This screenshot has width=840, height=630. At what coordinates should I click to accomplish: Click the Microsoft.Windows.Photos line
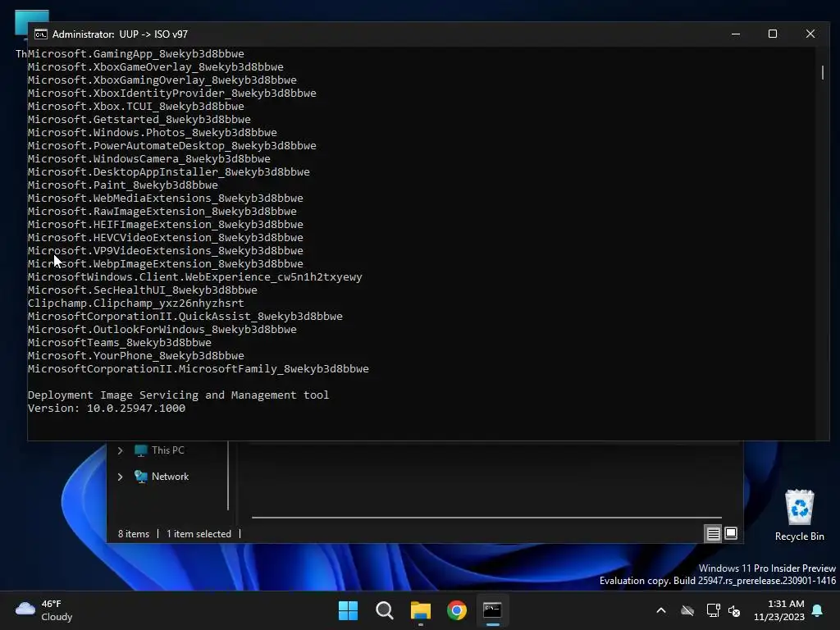[153, 133]
